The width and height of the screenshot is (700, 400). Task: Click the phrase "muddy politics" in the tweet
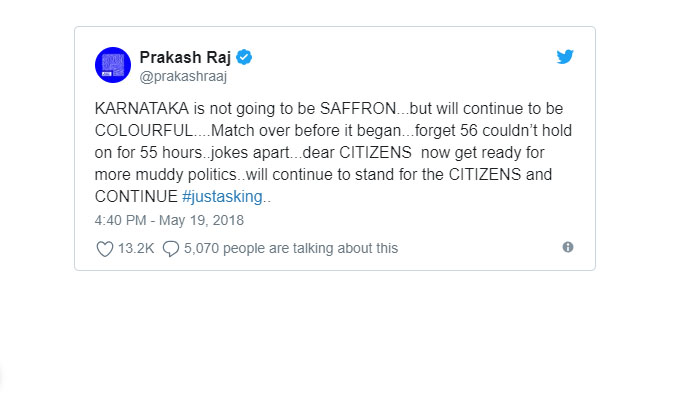pos(186,175)
